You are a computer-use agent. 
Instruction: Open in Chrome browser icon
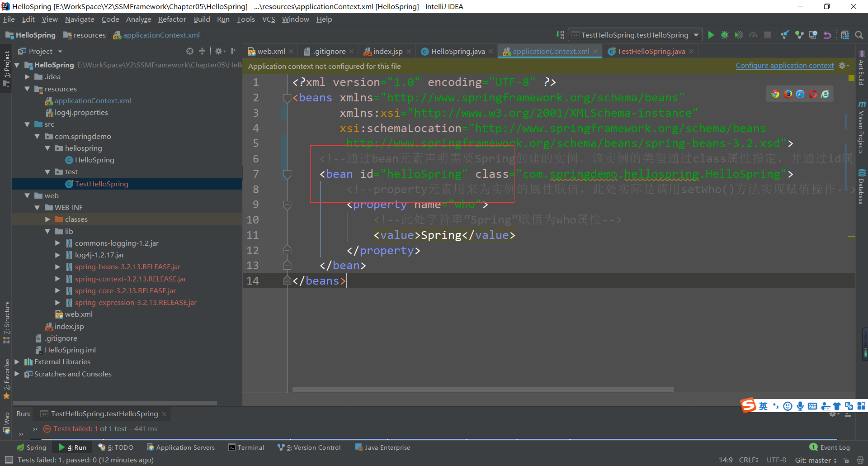[x=775, y=94]
